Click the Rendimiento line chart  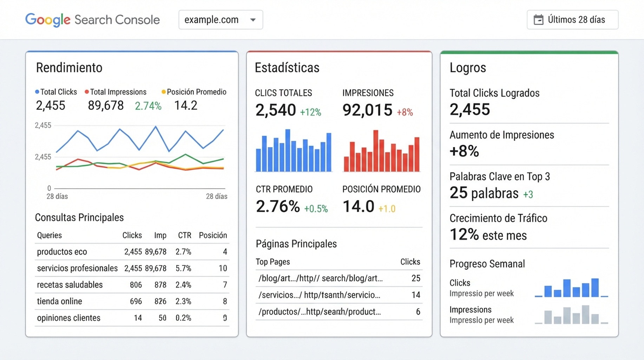[x=140, y=157]
